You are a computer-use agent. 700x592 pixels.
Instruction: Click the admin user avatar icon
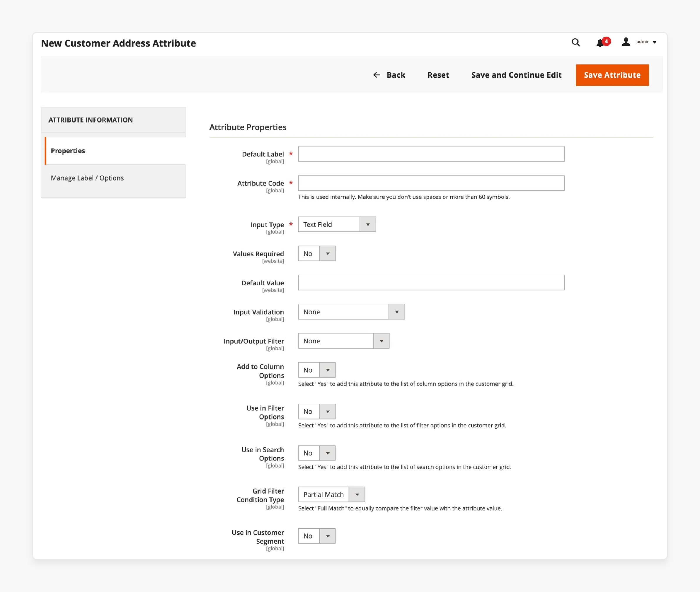pyautogui.click(x=626, y=42)
